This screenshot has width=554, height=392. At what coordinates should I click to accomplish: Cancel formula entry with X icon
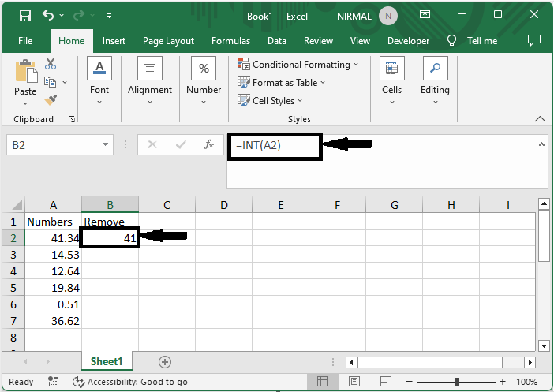pyautogui.click(x=152, y=144)
